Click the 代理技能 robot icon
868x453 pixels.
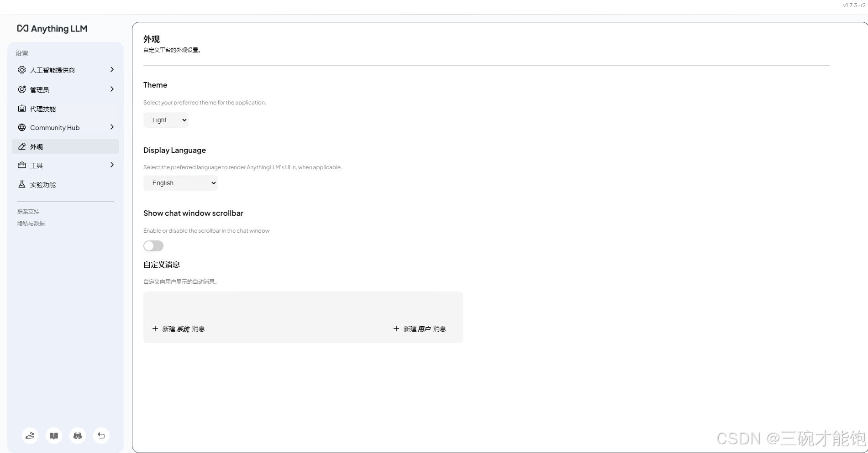pos(21,109)
